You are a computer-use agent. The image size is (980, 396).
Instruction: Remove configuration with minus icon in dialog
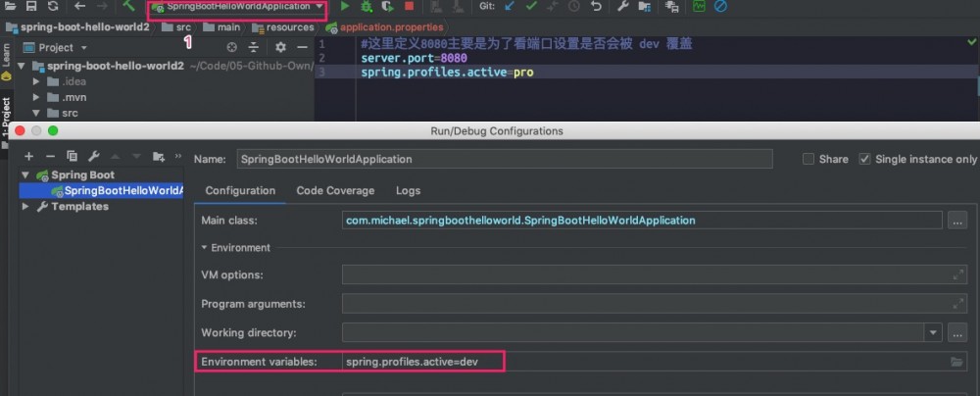51,156
